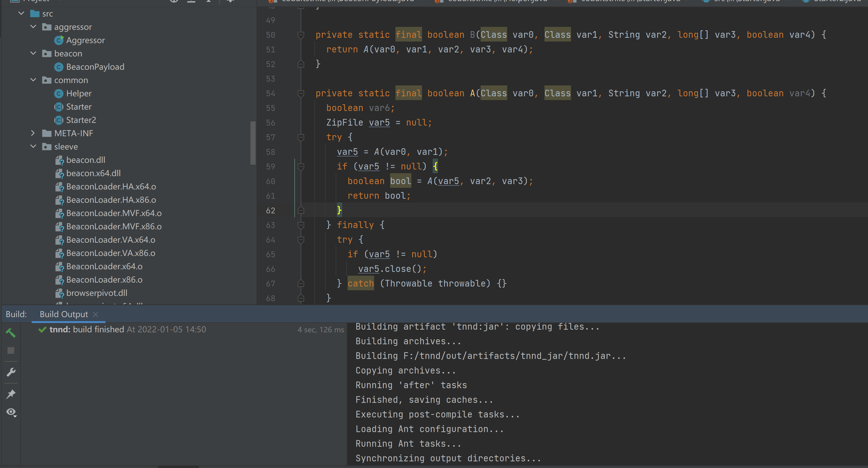Collapse the beacon package chevron
Image resolution: width=868 pixels, height=468 pixels.
(x=33, y=53)
